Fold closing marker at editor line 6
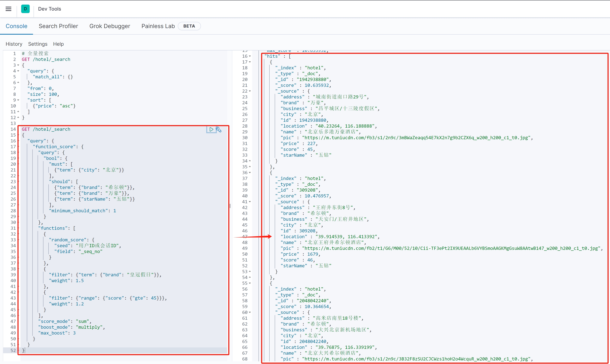 point(18,83)
